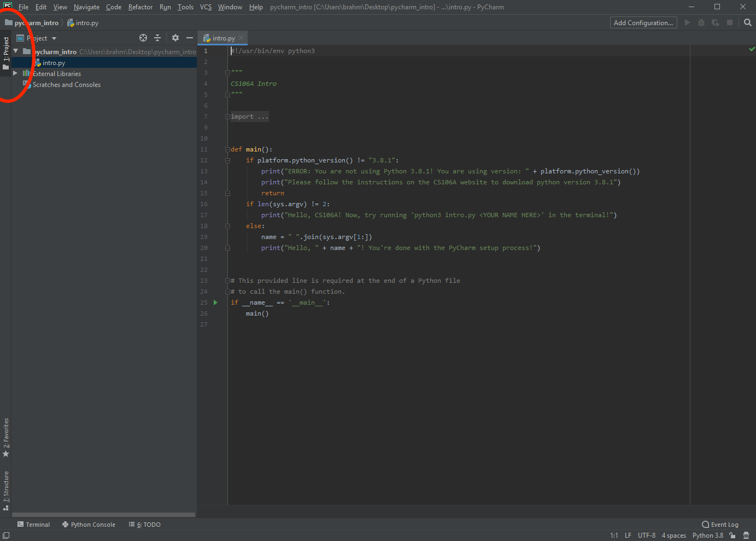
Task: Collapse the pycharm_intro project folder
Action: [14, 51]
